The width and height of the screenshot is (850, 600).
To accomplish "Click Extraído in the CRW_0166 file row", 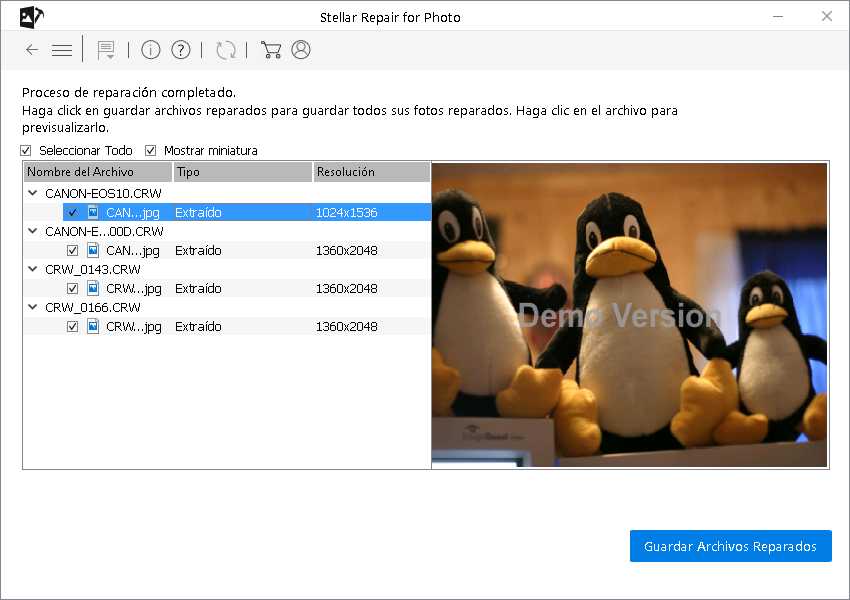I will [x=198, y=326].
